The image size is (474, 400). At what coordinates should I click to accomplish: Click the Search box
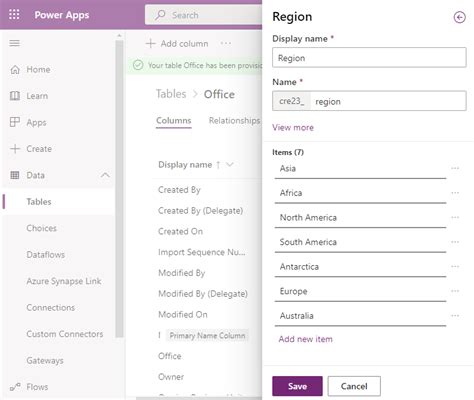pos(203,15)
